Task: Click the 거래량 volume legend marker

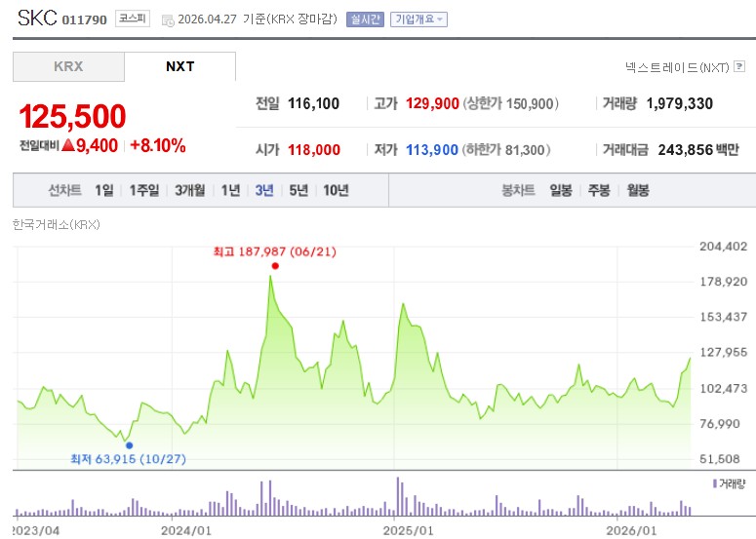Action: (714, 483)
